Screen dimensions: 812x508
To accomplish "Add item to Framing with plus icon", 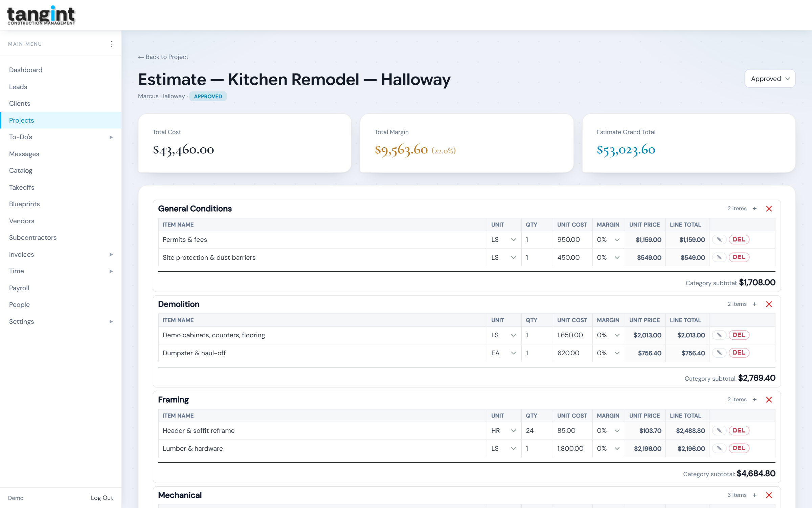I will click(x=754, y=400).
